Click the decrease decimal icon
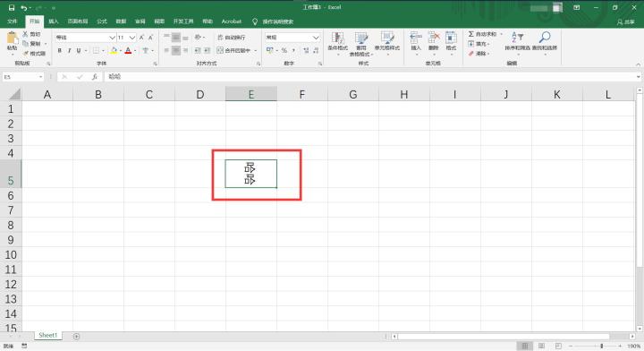644x351 pixels. click(316, 50)
